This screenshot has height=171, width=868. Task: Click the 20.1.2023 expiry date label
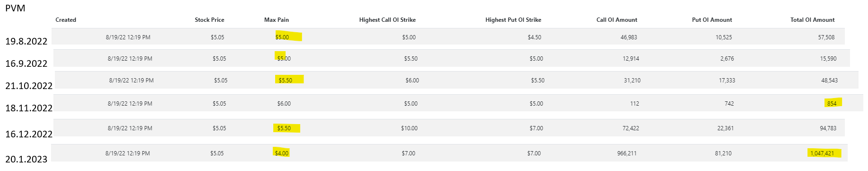tap(26, 159)
